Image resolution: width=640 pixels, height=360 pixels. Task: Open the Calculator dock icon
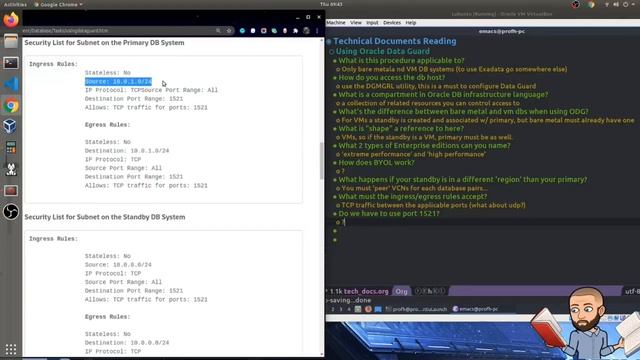click(11, 148)
